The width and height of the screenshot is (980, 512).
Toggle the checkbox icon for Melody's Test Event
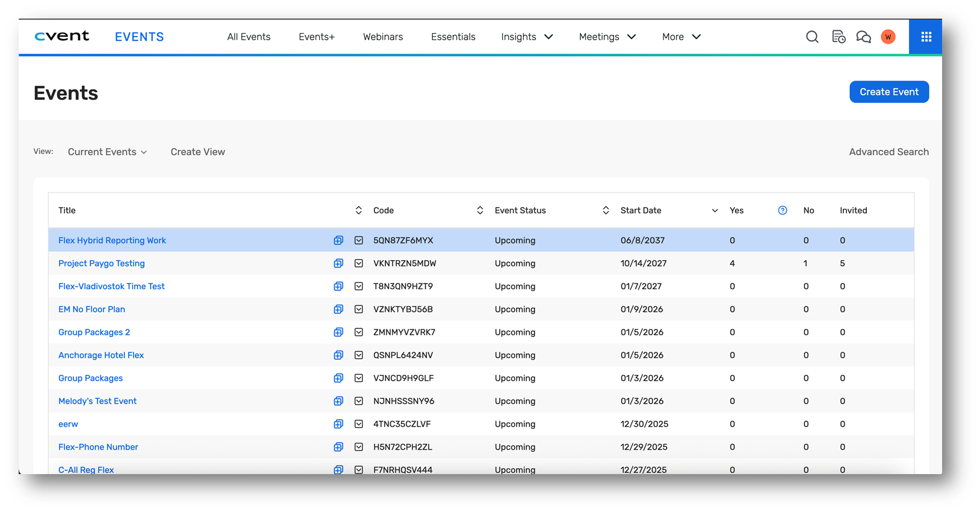(x=359, y=401)
